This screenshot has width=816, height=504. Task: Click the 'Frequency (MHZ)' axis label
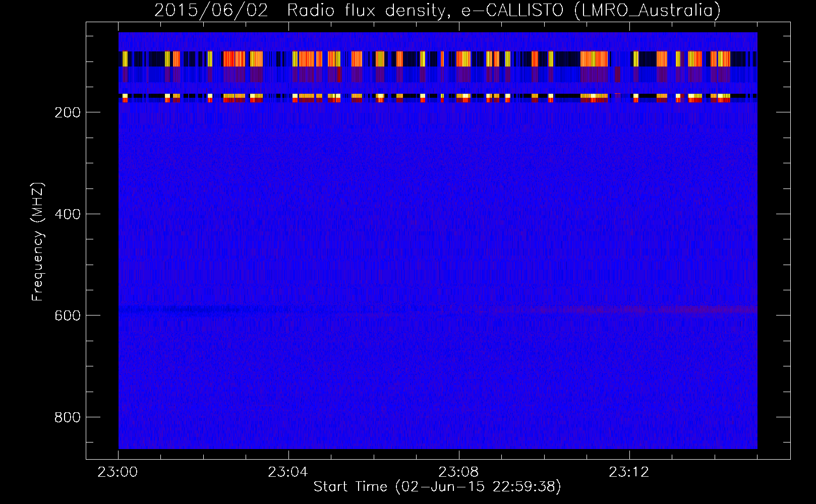(38, 242)
